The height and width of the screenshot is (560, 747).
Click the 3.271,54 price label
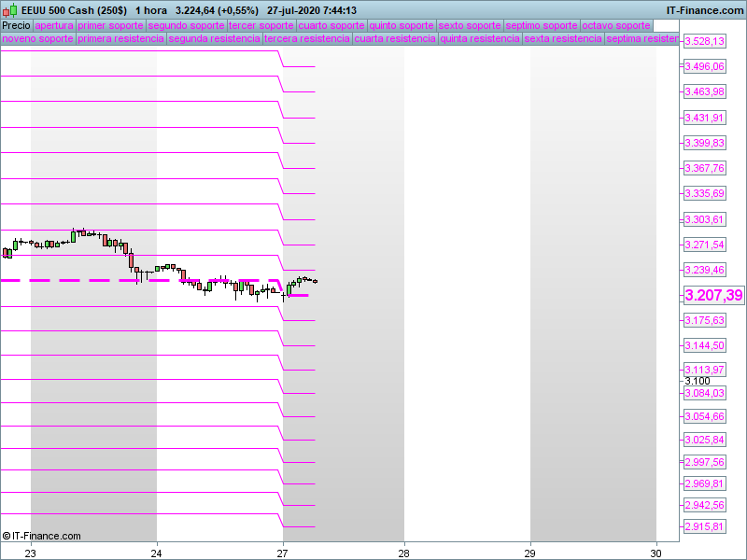(x=705, y=245)
